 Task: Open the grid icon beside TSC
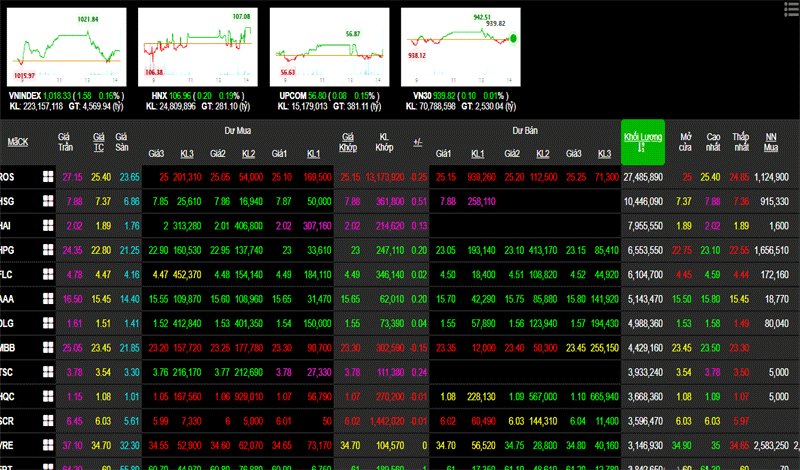point(48,372)
